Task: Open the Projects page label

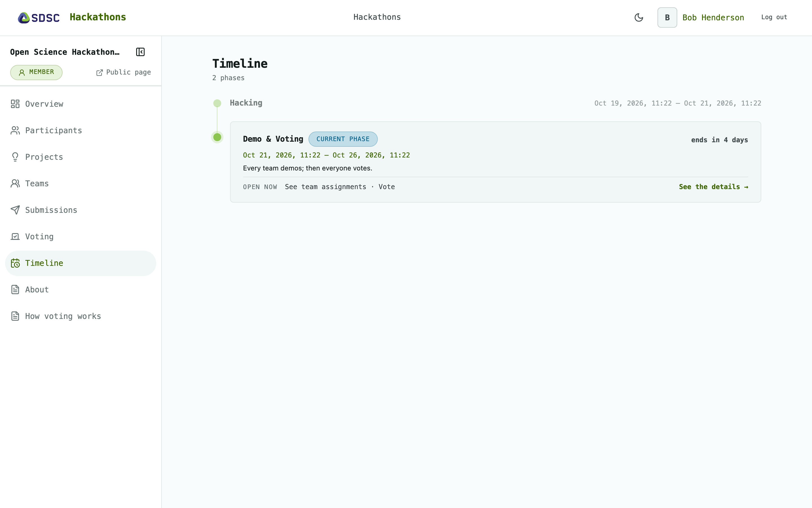Action: [x=44, y=157]
